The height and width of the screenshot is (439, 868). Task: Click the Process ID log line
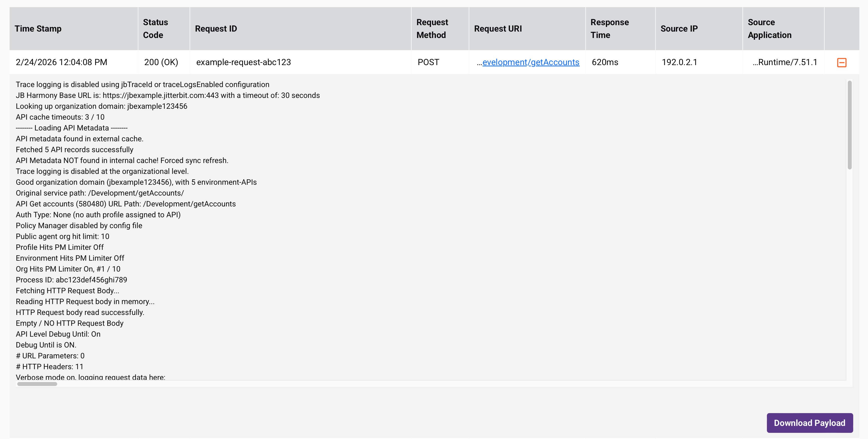pos(72,280)
